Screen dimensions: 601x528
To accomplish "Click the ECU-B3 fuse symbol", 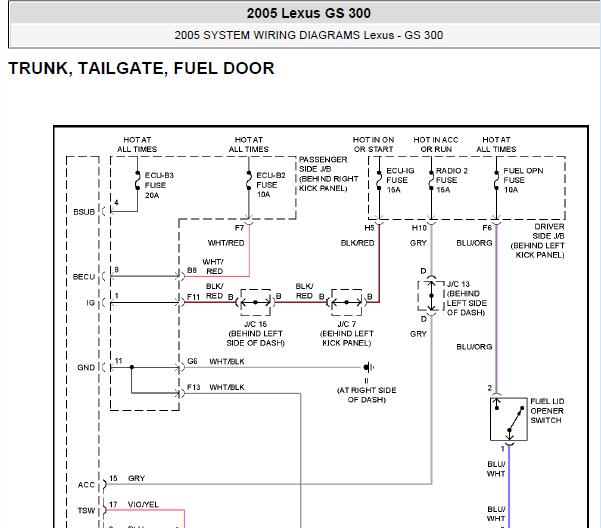I will pos(137,180).
